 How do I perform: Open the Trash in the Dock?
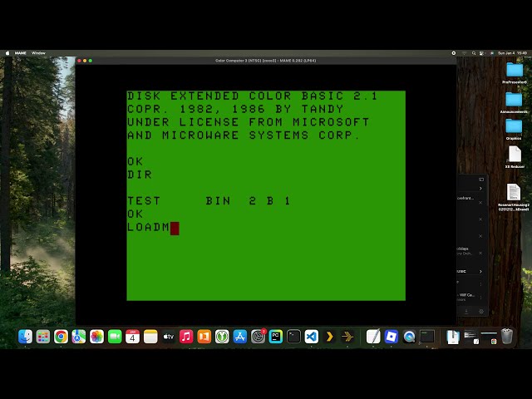coord(507,337)
